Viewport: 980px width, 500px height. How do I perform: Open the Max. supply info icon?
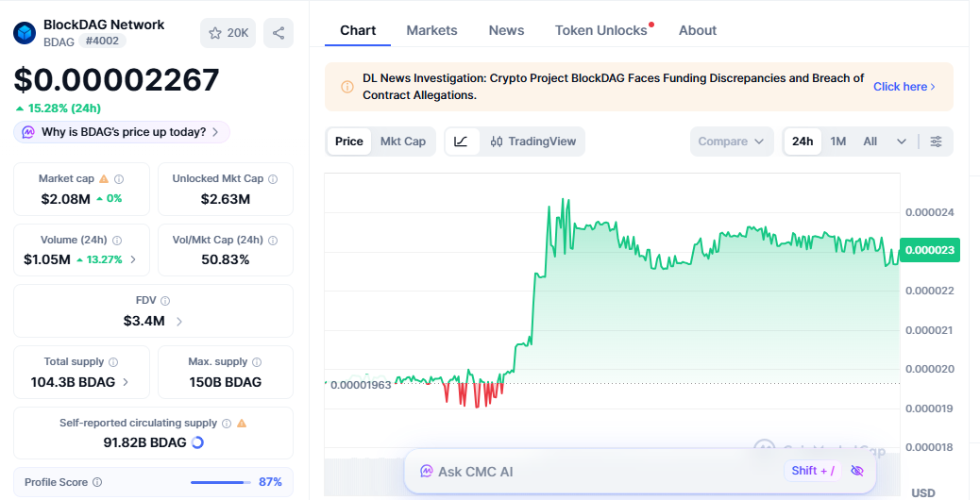[257, 362]
